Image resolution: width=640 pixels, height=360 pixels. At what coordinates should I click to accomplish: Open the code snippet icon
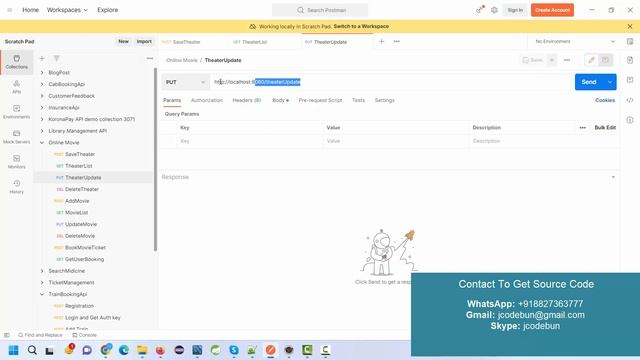coord(630,100)
